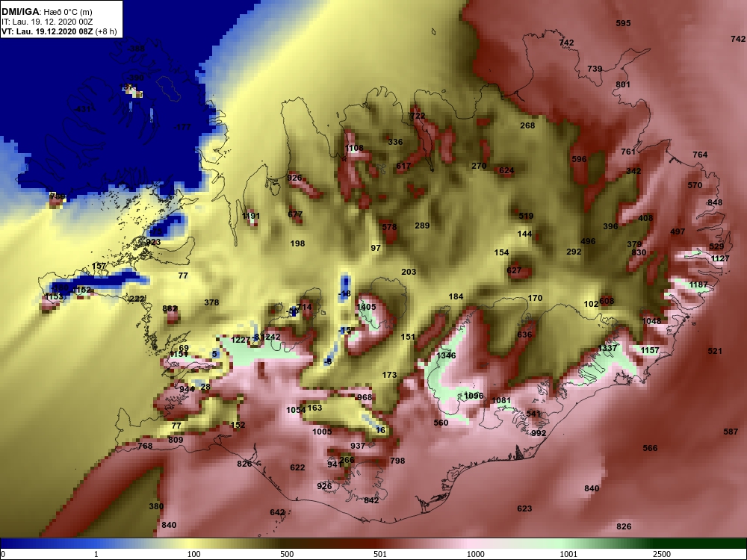Click the map value '1081'

pos(500,400)
